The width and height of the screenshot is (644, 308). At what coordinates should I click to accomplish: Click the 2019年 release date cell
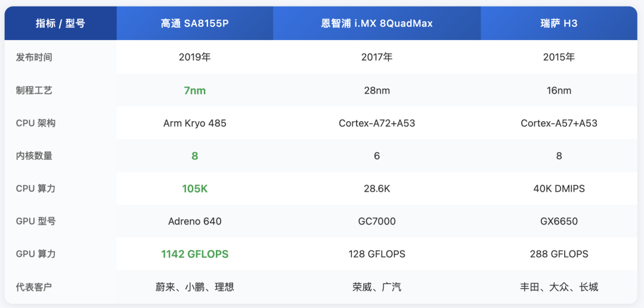(194, 57)
